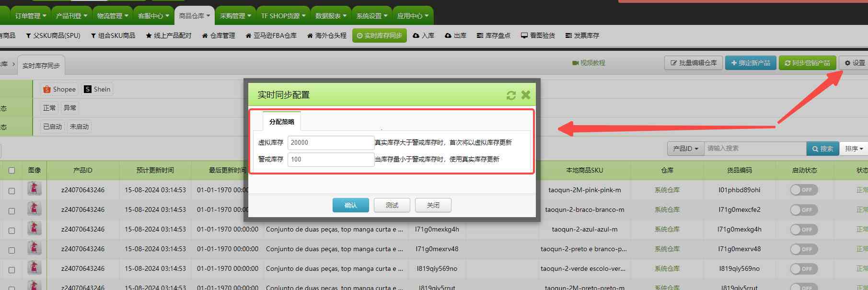Image resolution: width=868 pixels, height=290 pixels.
Task: Filter status by 异常
Action: point(70,108)
